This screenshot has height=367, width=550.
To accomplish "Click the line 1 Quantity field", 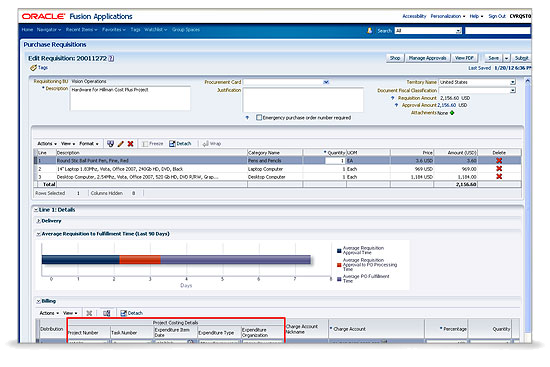I will [335, 161].
